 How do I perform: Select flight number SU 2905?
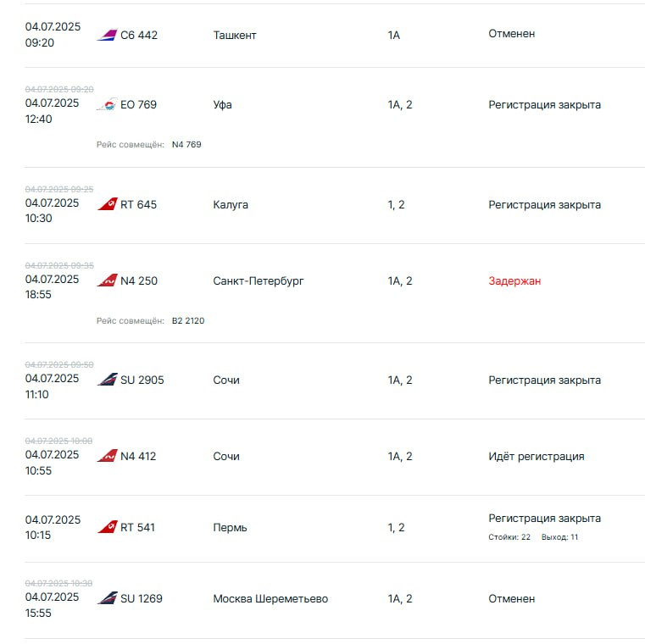tap(142, 380)
